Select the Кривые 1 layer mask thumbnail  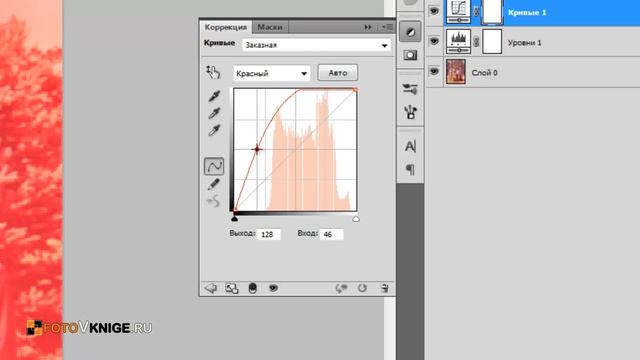click(x=492, y=12)
